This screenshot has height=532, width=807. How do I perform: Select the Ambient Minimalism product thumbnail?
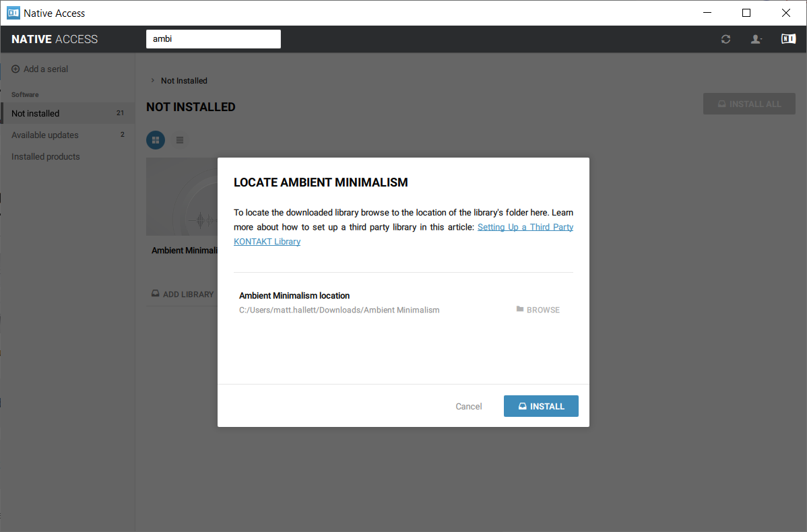[182, 197]
